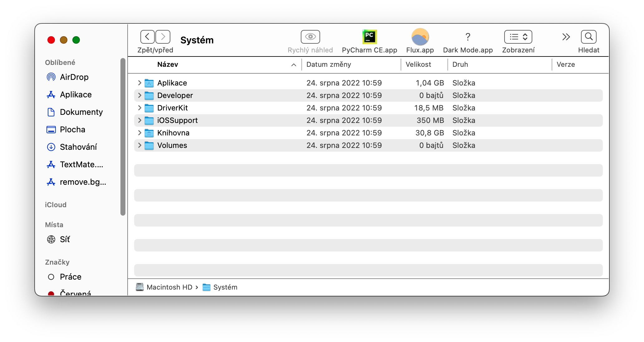This screenshot has width=644, height=342.
Task: Select the Práce tag circle
Action: click(51, 277)
